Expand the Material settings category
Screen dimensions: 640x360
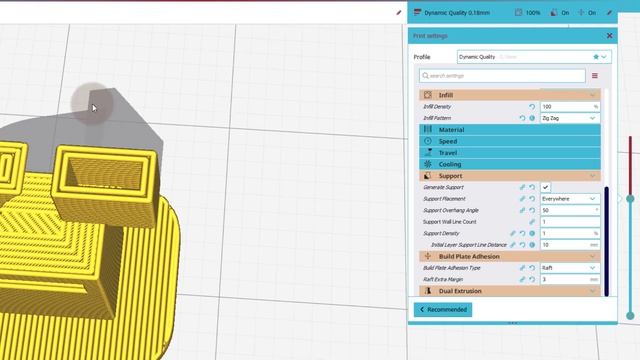(x=510, y=129)
